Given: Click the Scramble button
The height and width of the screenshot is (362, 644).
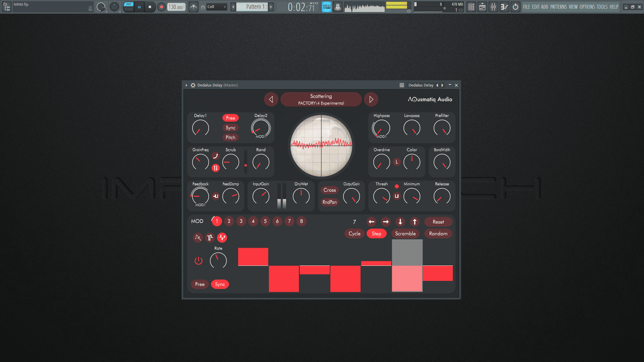Looking at the screenshot, I should click(x=405, y=234).
